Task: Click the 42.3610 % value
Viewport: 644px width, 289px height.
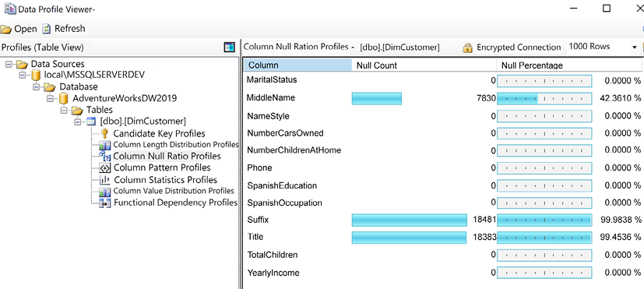Action: tap(620, 98)
